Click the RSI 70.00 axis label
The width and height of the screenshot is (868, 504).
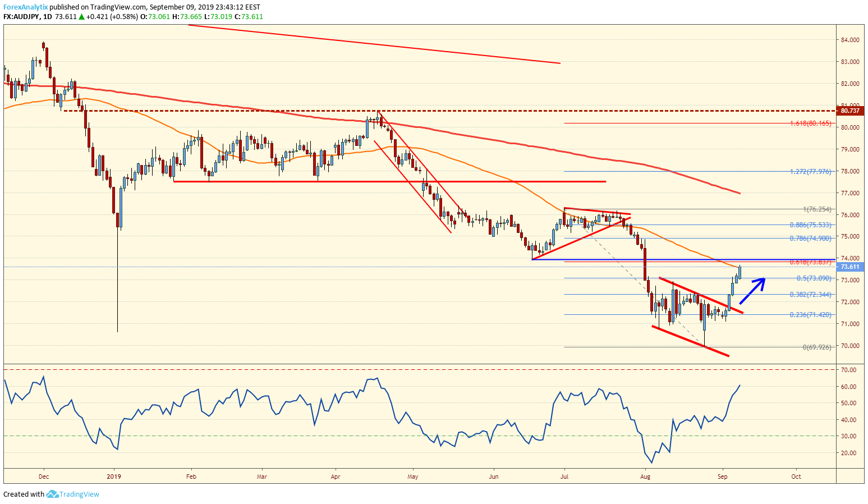click(x=849, y=370)
